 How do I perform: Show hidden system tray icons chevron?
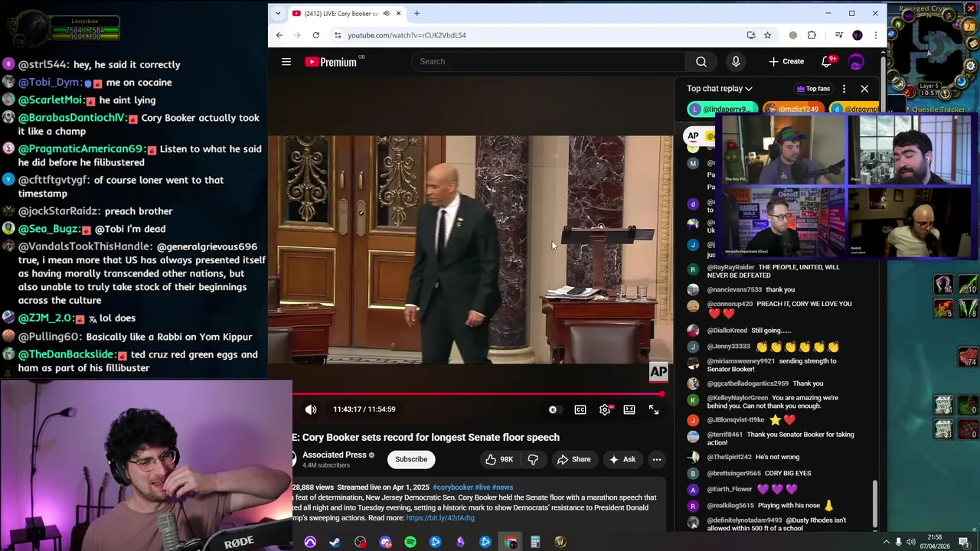887,542
